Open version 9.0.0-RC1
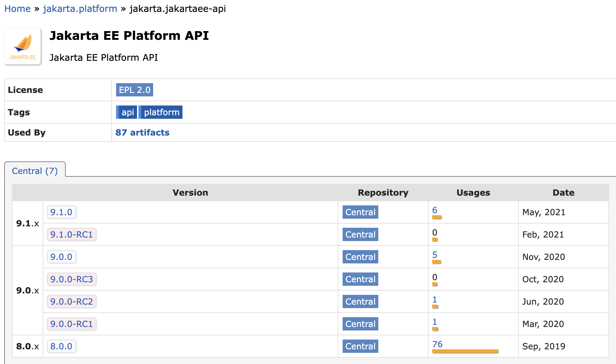 pos(72,324)
